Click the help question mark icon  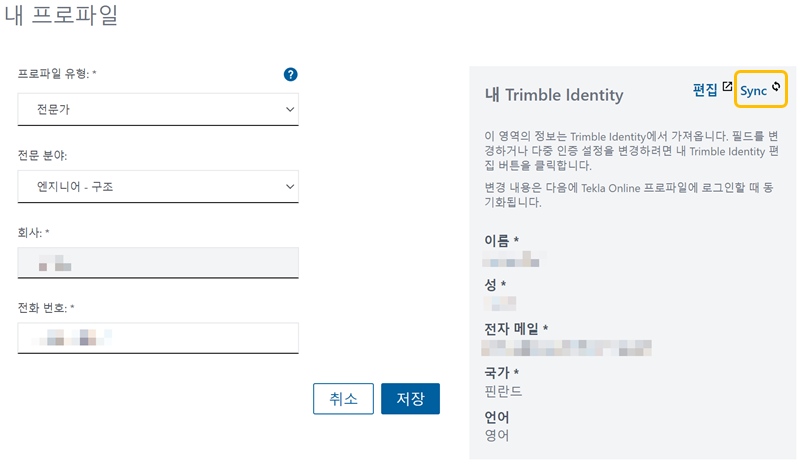coord(291,75)
